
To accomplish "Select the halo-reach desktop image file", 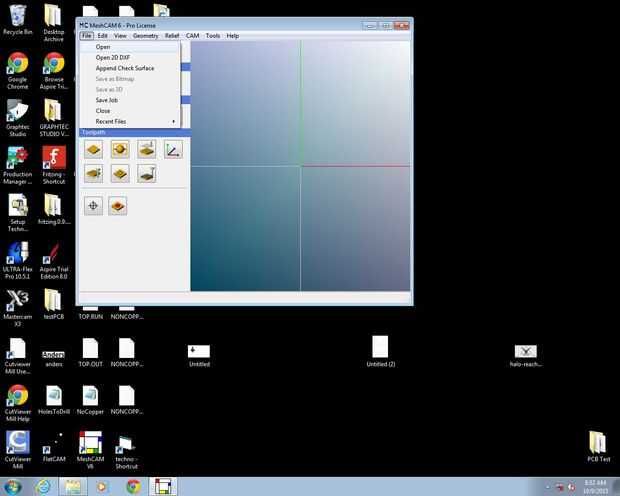I will coord(525,355).
